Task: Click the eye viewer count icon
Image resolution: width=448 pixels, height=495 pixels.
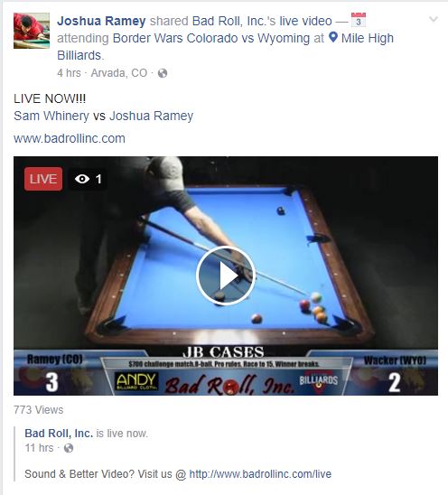Action: pos(82,179)
